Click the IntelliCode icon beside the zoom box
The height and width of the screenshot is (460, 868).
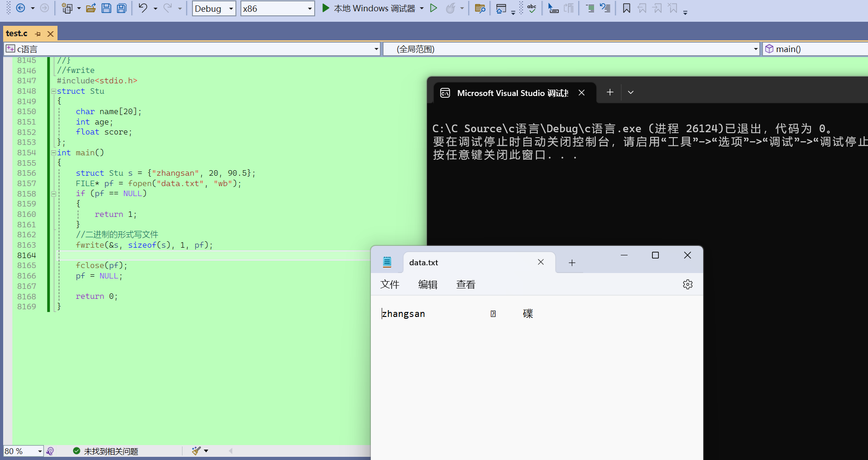50,451
